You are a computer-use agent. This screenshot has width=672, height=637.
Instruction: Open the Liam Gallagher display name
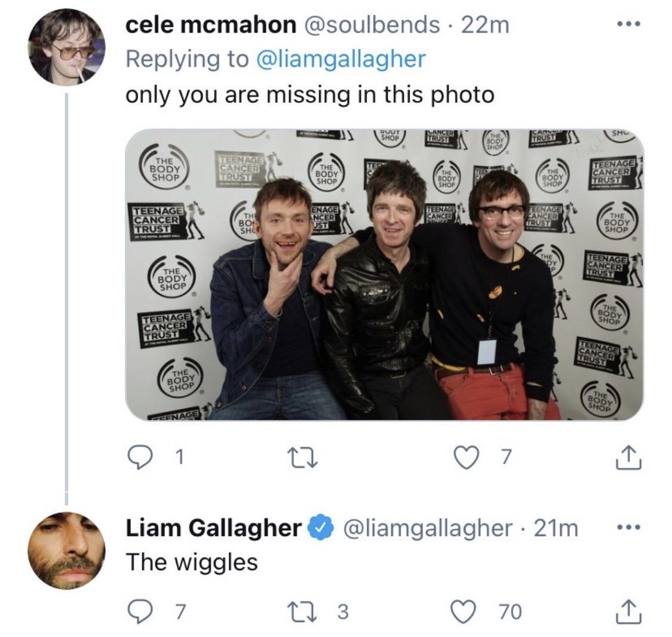[x=213, y=528]
